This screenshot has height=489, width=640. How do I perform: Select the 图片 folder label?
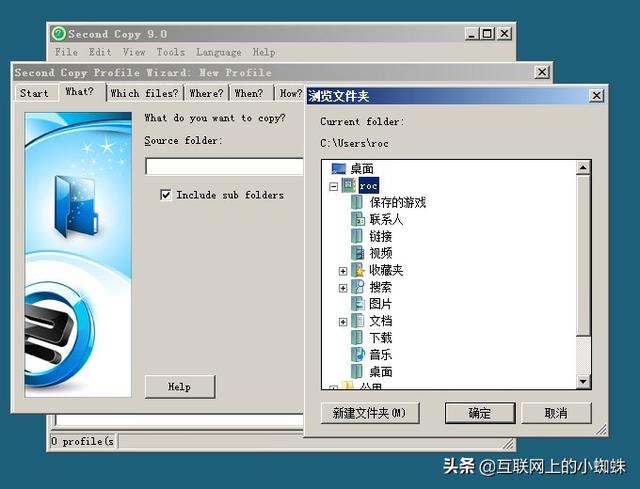point(381,304)
